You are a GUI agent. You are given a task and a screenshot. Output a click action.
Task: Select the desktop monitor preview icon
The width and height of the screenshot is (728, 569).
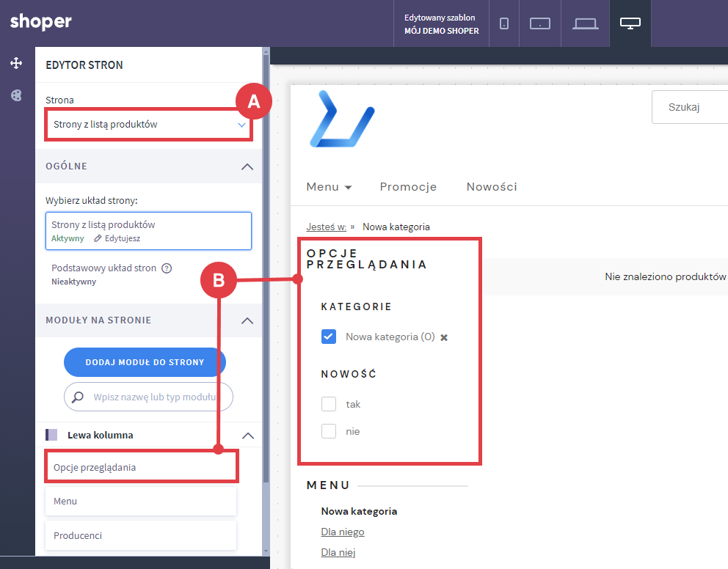[x=630, y=23]
